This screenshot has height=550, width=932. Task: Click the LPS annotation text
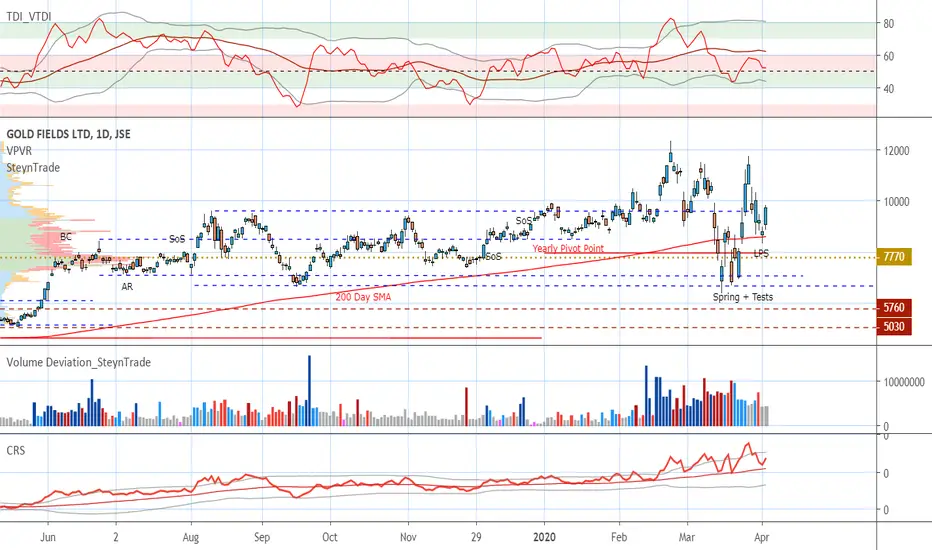761,253
